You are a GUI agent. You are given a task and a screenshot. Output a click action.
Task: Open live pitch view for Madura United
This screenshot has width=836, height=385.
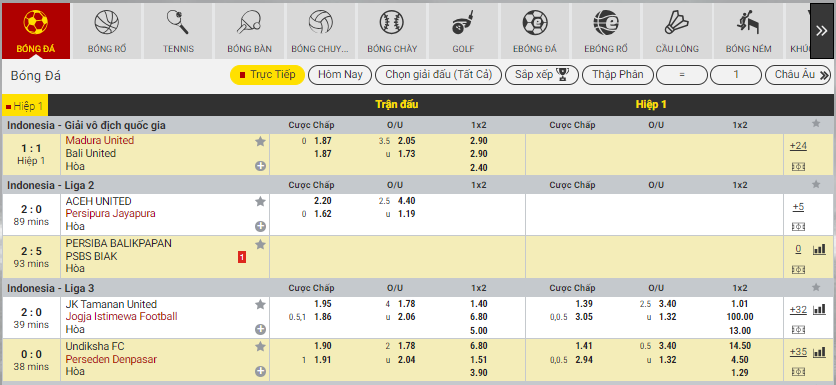click(798, 166)
